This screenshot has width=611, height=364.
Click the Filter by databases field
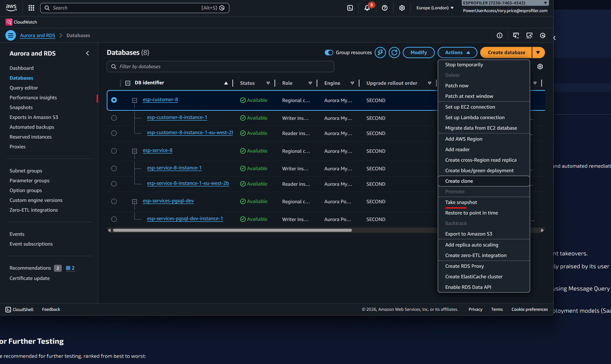pyautogui.click(x=220, y=66)
